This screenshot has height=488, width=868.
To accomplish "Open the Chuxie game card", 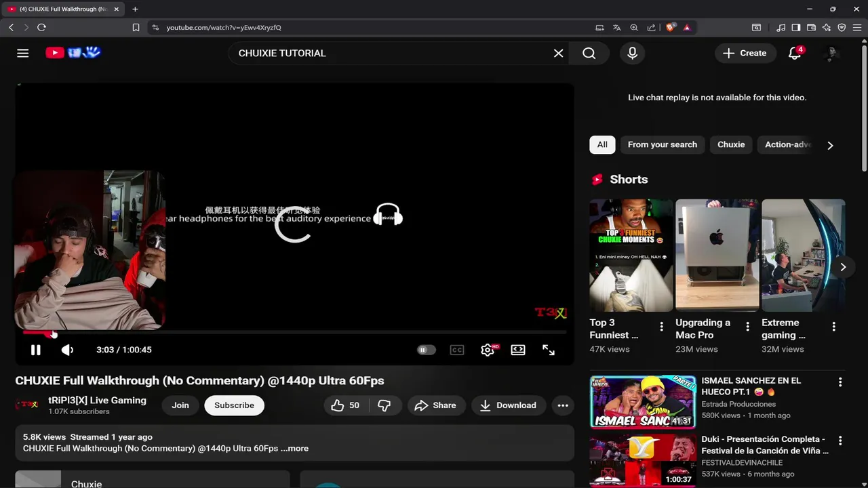I will pos(153,479).
